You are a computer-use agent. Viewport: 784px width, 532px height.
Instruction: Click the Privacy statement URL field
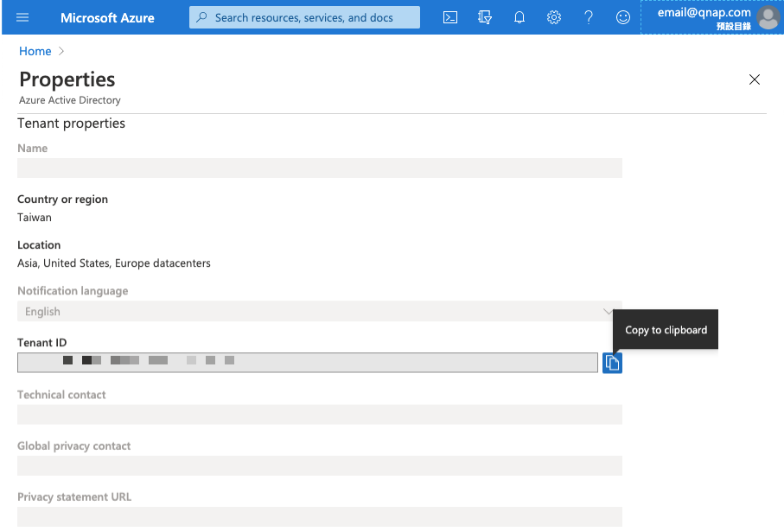tap(319, 517)
